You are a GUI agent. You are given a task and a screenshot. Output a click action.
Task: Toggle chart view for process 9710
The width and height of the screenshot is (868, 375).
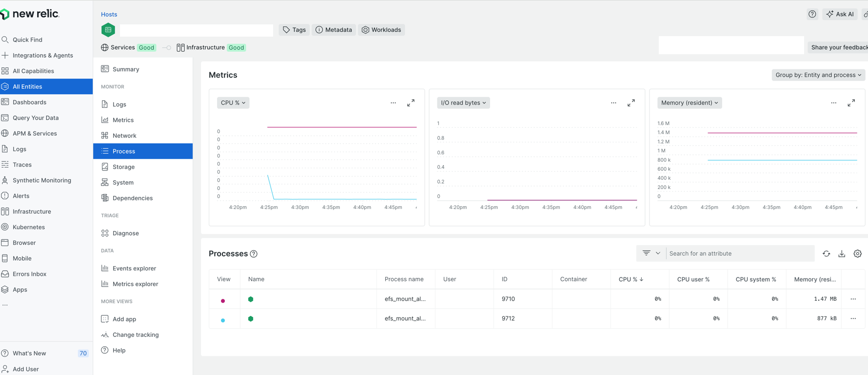(223, 301)
